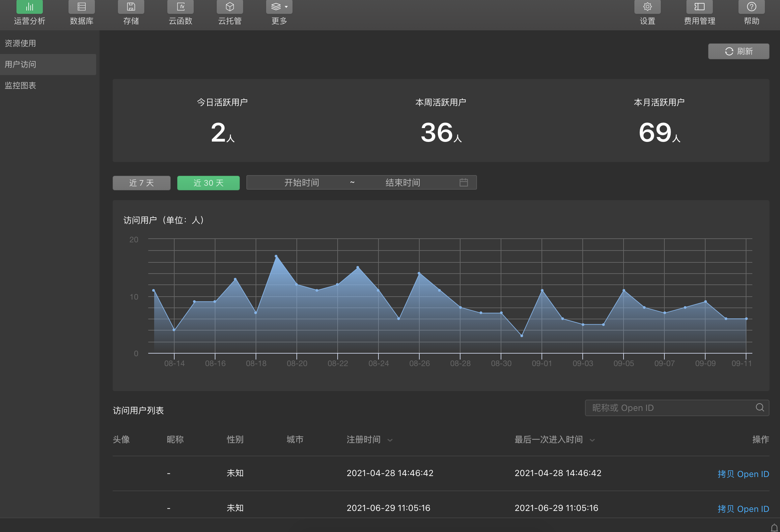The image size is (780, 532).
Task: Open the 帮助 help question icon
Action: click(751, 7)
